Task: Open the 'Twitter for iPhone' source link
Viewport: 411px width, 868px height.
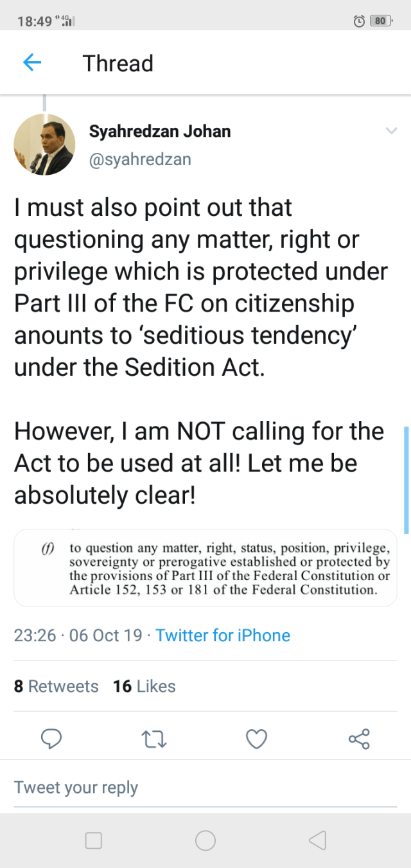Action: [x=223, y=635]
